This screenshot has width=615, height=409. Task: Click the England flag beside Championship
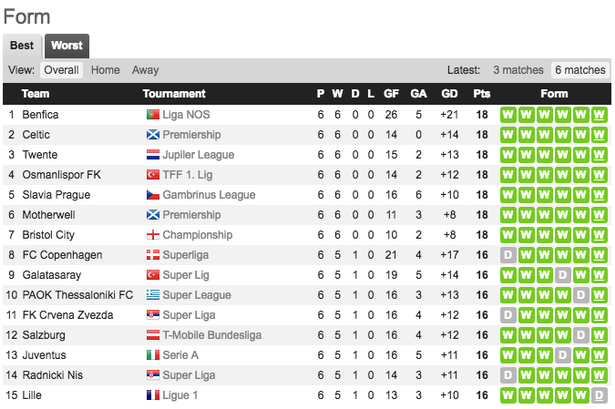pyautogui.click(x=153, y=235)
